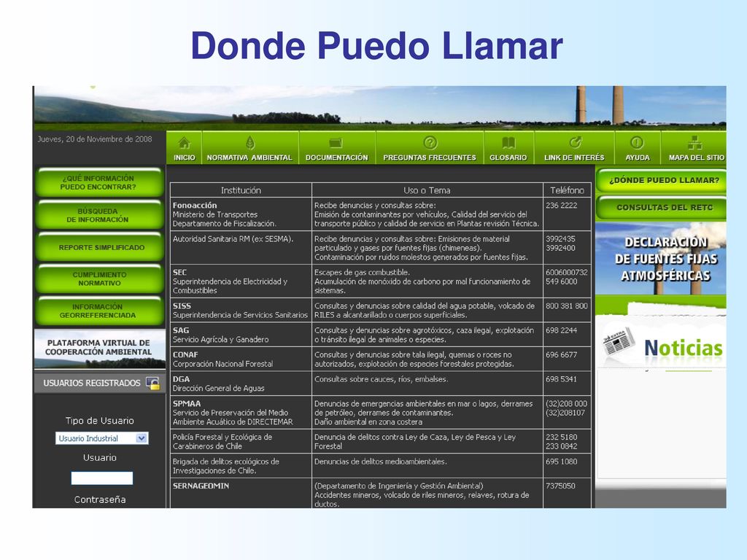Screen dimensions: 747x560
Task: Click Consultas del RETC button
Action: tap(661, 208)
